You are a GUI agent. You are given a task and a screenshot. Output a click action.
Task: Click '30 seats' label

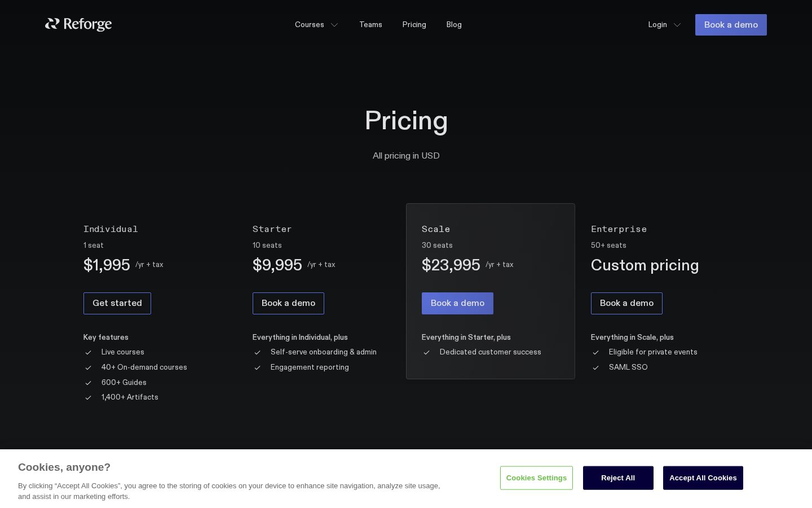coord(437,246)
